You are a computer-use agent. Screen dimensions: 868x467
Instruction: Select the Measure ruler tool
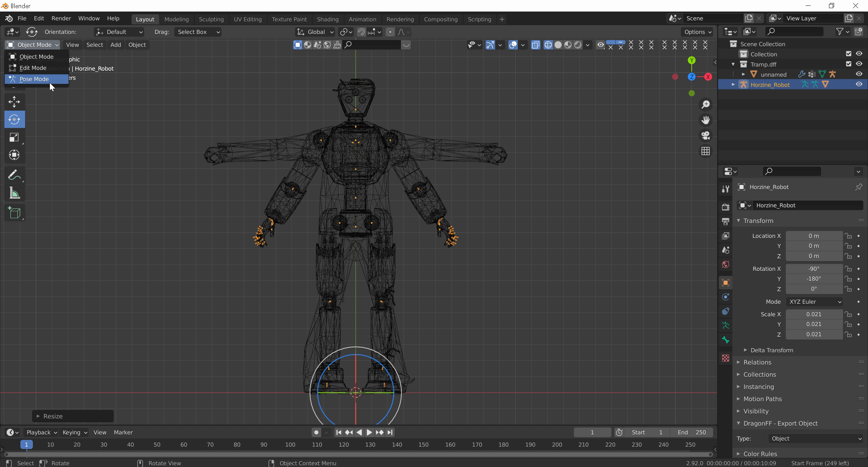[x=14, y=193]
